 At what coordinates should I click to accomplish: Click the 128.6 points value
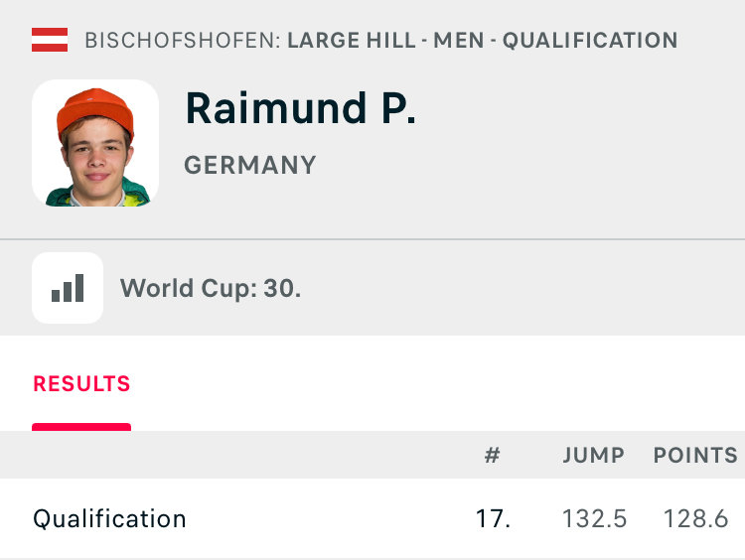695,518
